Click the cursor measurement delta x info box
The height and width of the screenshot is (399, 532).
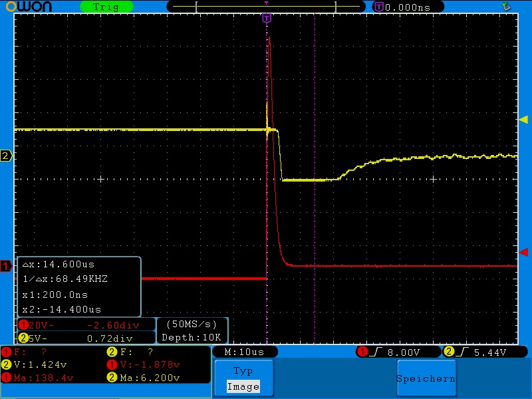tap(78, 287)
